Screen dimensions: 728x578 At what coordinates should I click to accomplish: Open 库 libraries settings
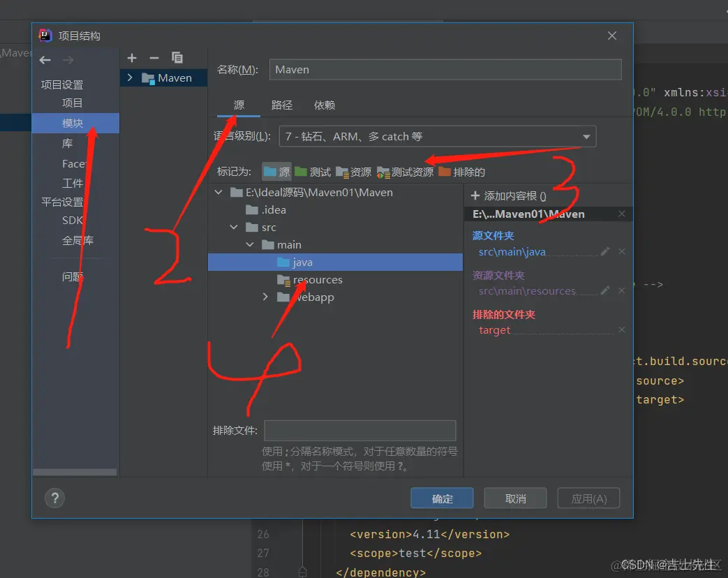tap(67, 144)
